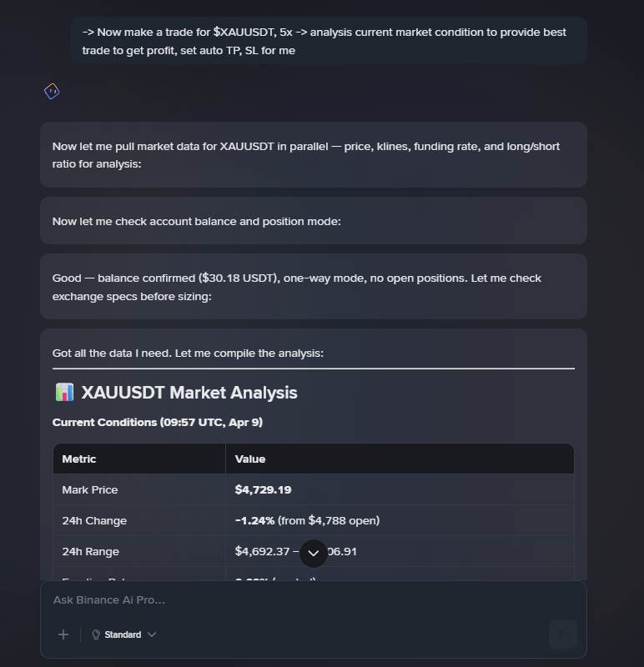Click the Binance AI assistant avatar icon
Viewport: 644px width, 667px height.
(52, 92)
